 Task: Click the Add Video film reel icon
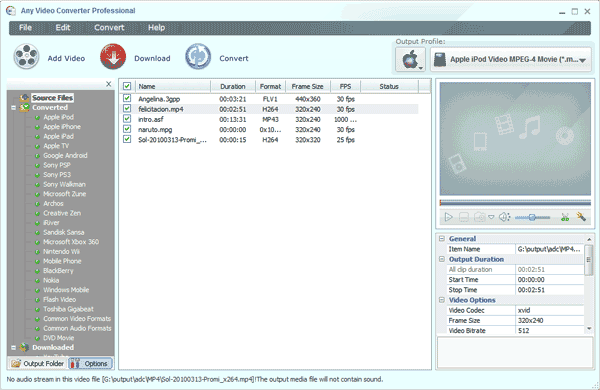tap(26, 57)
